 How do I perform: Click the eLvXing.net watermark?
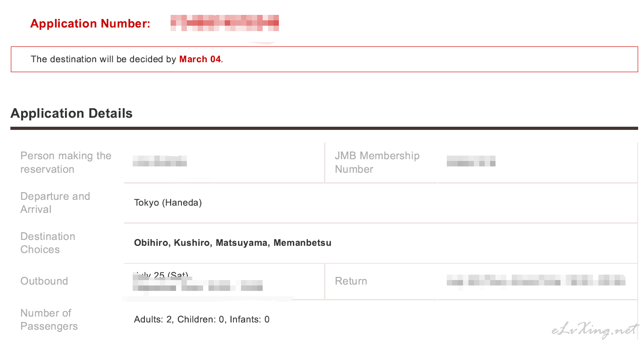tap(595, 331)
